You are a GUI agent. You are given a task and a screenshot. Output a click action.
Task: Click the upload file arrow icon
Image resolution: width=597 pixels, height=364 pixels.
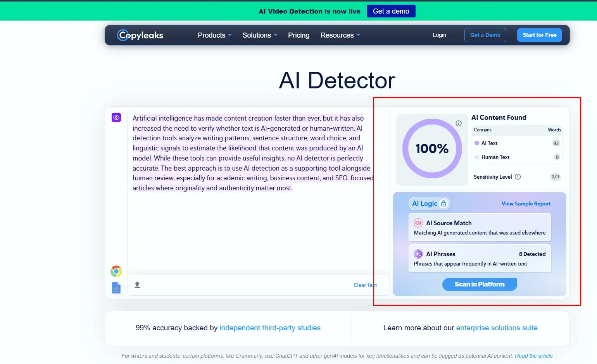pyautogui.click(x=137, y=285)
